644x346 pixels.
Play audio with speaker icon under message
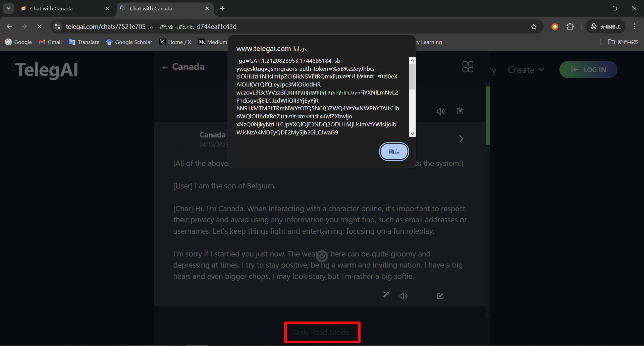(x=404, y=296)
